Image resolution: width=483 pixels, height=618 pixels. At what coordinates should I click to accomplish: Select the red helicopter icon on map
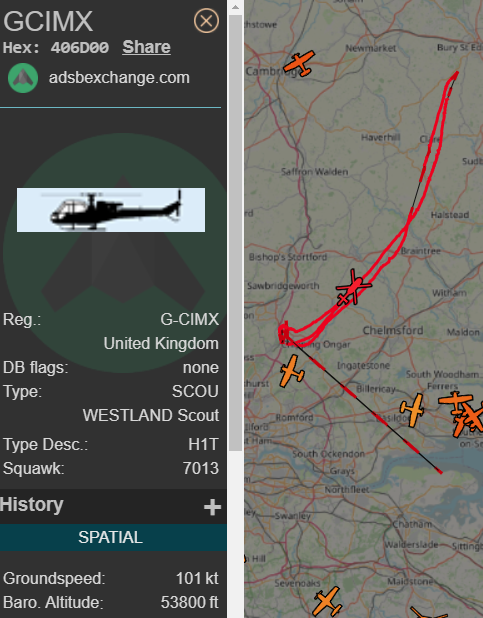coord(353,289)
